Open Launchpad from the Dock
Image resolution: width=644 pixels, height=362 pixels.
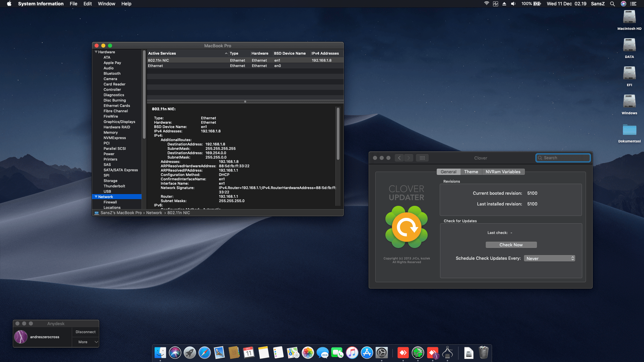coord(190,353)
